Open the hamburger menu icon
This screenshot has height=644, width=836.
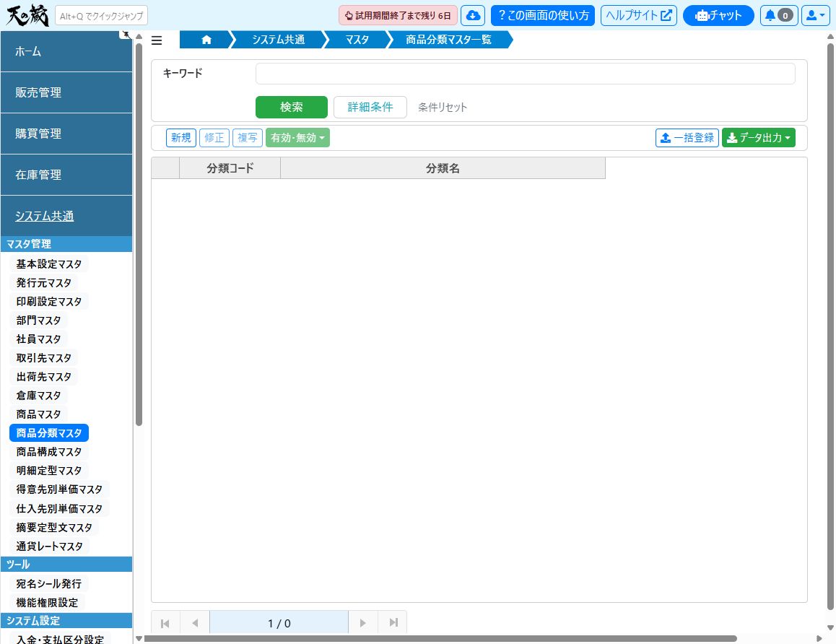pyautogui.click(x=157, y=40)
